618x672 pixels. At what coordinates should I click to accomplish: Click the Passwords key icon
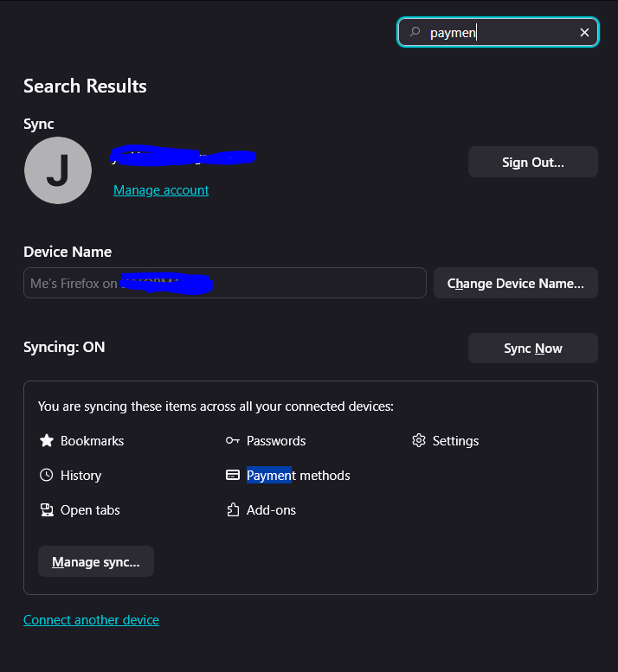232,441
